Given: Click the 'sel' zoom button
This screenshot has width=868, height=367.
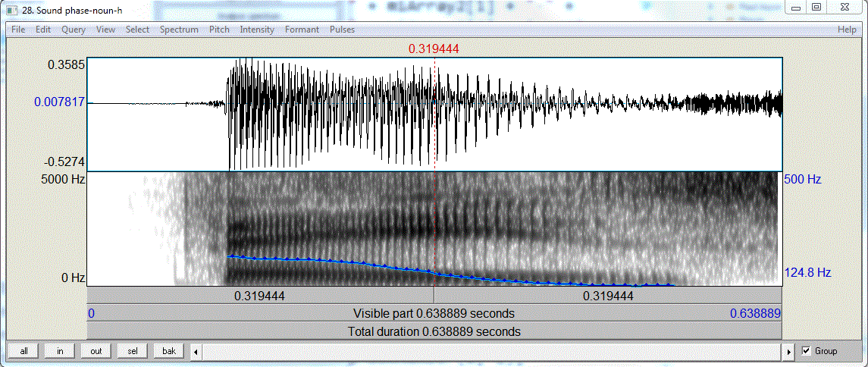Looking at the screenshot, I should [x=133, y=351].
